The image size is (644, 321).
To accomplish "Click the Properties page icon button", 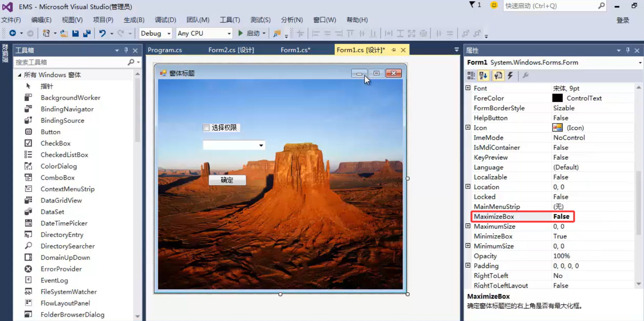I will tap(525, 75).
